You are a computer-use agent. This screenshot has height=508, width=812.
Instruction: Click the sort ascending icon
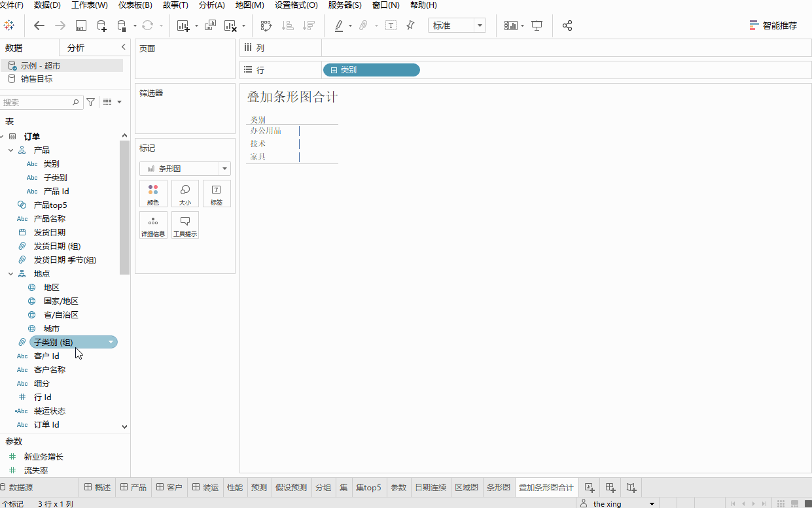tap(287, 25)
